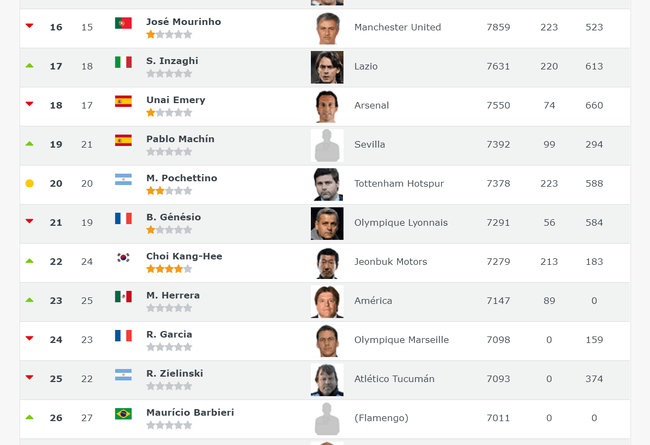Image resolution: width=650 pixels, height=445 pixels.
Task: Click S. Inzaghi's portrait photo
Action: pyautogui.click(x=327, y=67)
